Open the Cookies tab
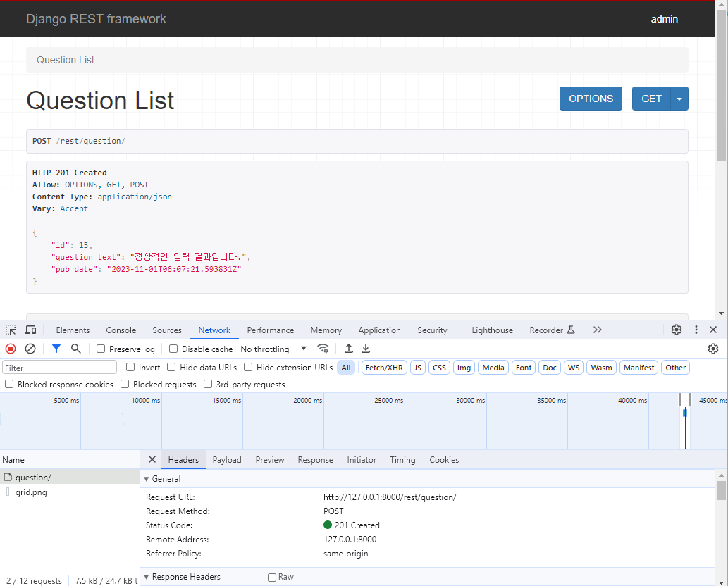The width and height of the screenshot is (728, 586). point(444,460)
